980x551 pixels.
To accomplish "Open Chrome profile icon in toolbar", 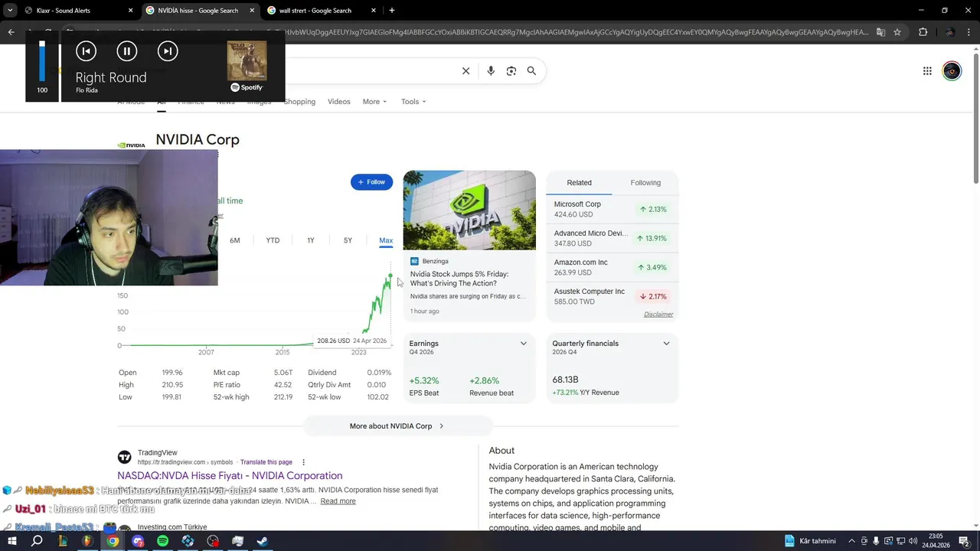I will (949, 32).
